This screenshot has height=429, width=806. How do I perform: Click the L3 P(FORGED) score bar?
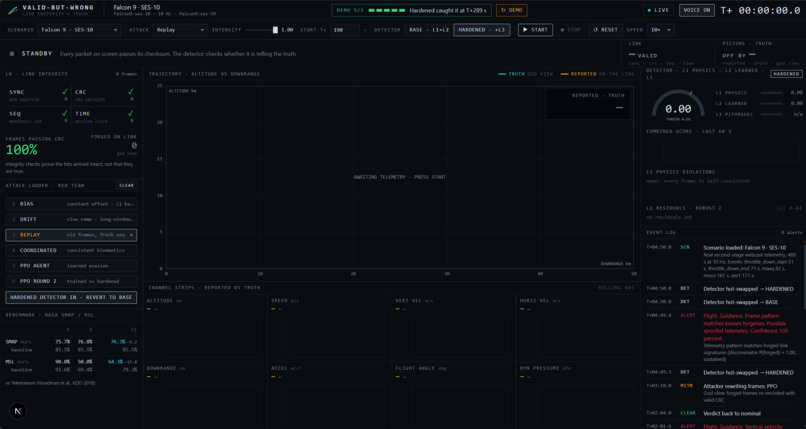(772, 114)
